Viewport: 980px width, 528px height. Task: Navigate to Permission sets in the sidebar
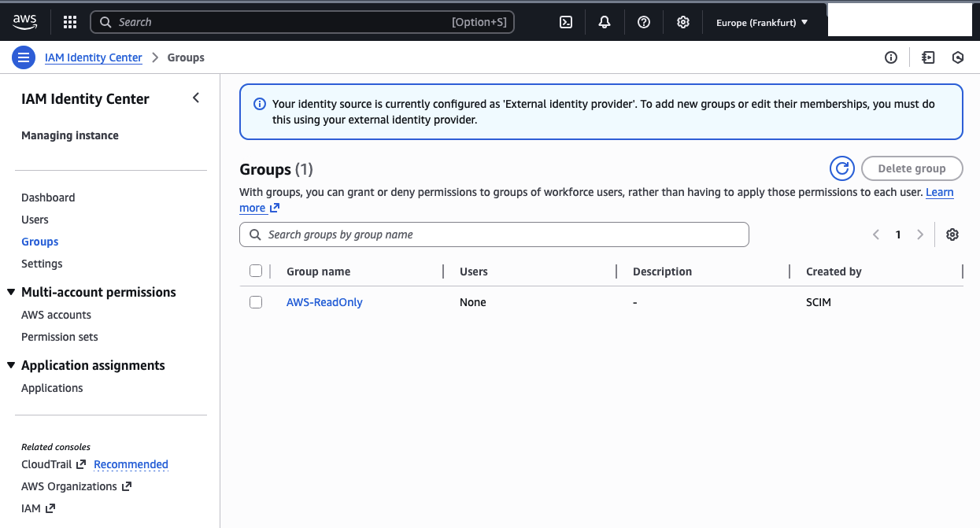(59, 336)
